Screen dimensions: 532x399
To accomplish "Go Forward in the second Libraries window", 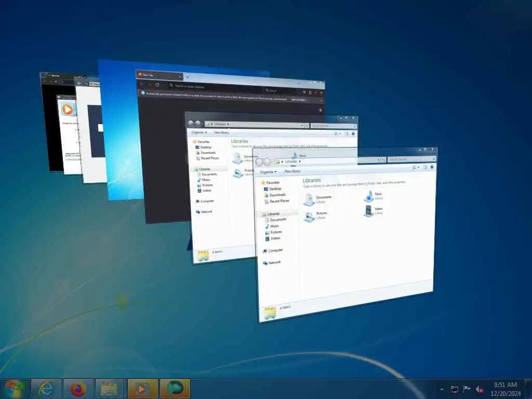I will click(197, 124).
